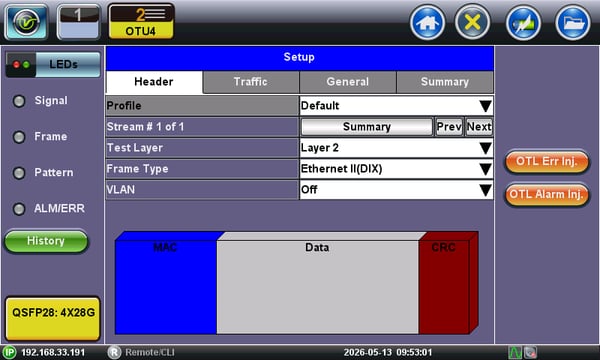Open the Frame Type dropdown
The width and height of the screenshot is (600, 360).
(x=396, y=169)
